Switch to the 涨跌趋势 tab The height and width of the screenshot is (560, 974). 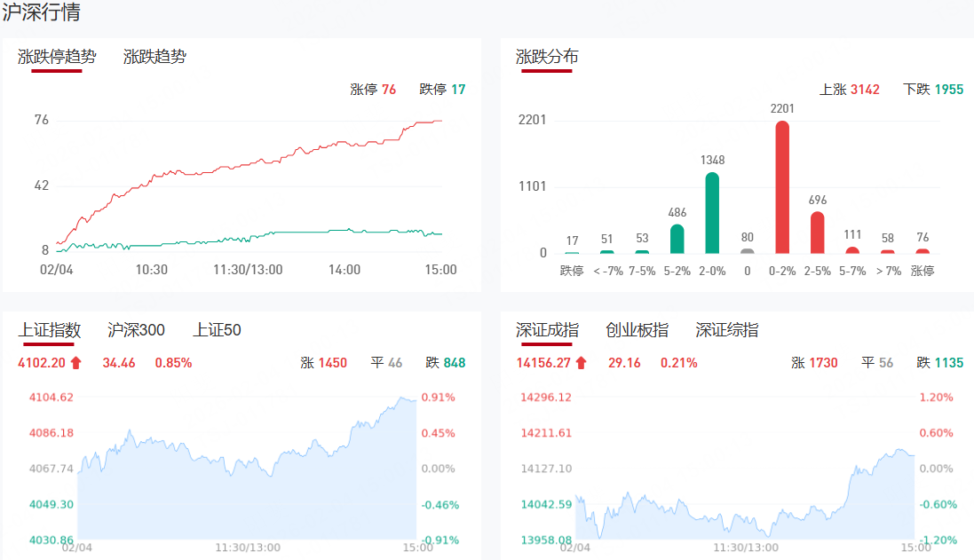pos(155,57)
